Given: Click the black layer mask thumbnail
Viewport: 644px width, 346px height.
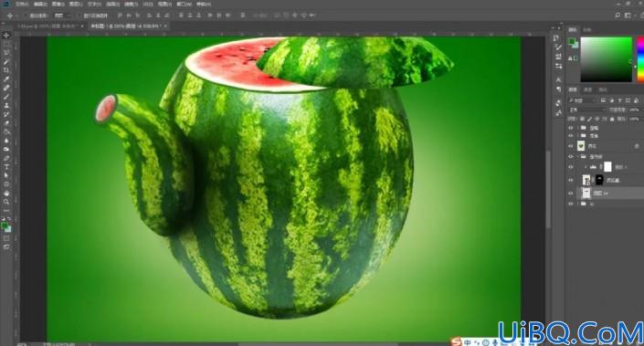Looking at the screenshot, I should tap(599, 180).
